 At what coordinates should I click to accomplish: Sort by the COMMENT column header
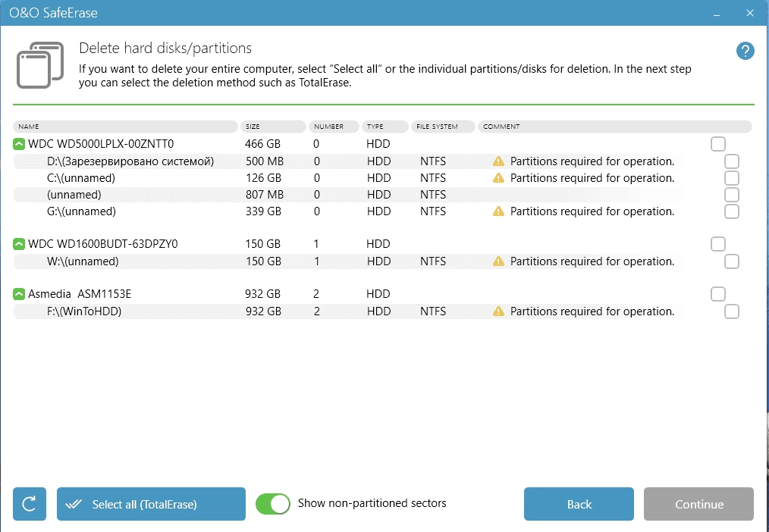(x=614, y=127)
